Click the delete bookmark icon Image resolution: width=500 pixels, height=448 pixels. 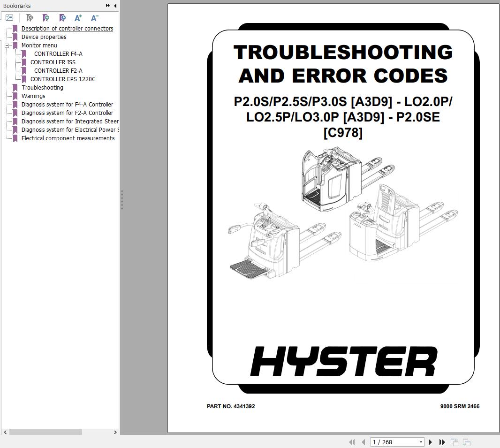29,17
